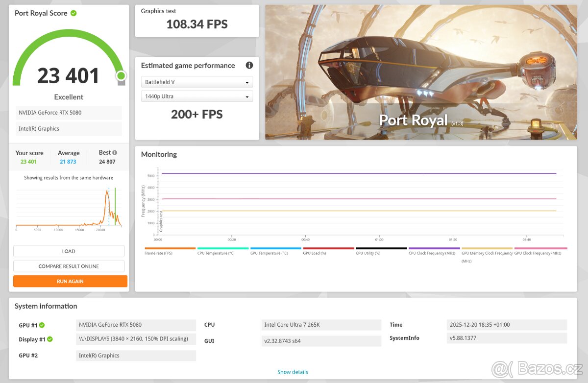Click COMPARE RESULT ONLINE
Viewport: 588px width, 383px height.
[70, 266]
